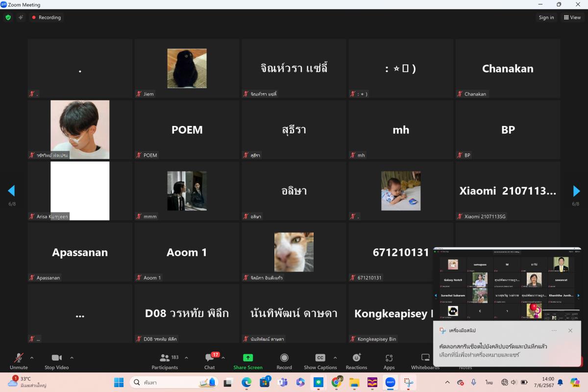Open Whiteboards from the toolbar

(425, 361)
